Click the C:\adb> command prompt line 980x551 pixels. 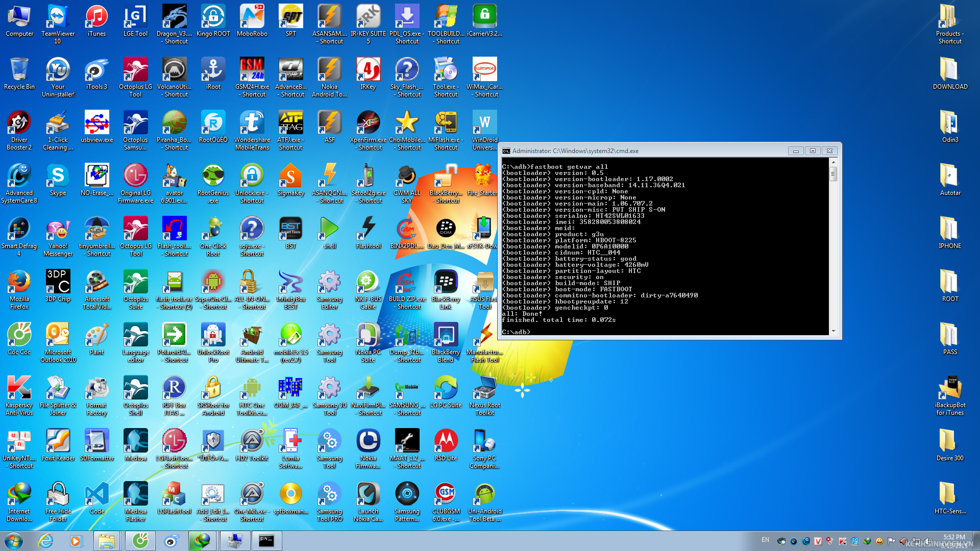click(x=516, y=332)
